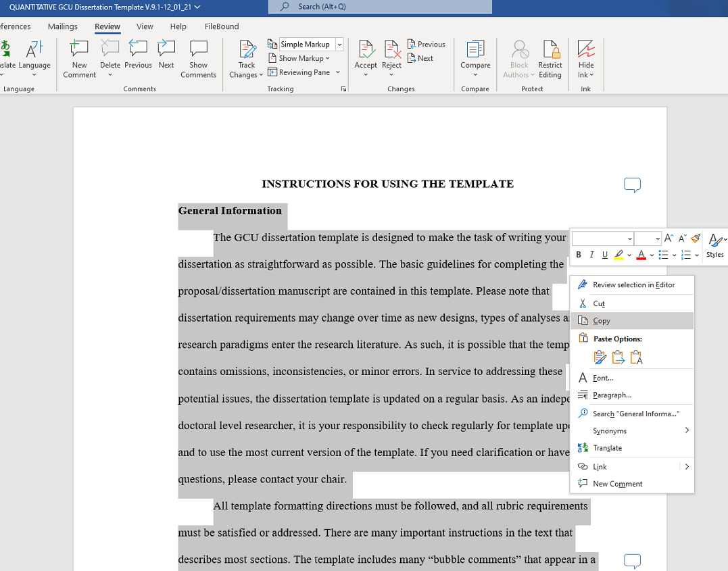This screenshot has height=571, width=728.
Task: Click the Show Comments icon
Action: click(198, 50)
